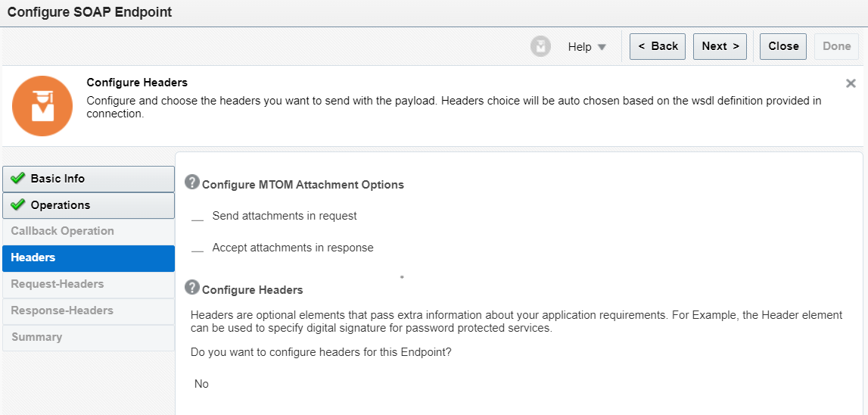Go to the previous step with Back

(x=658, y=46)
